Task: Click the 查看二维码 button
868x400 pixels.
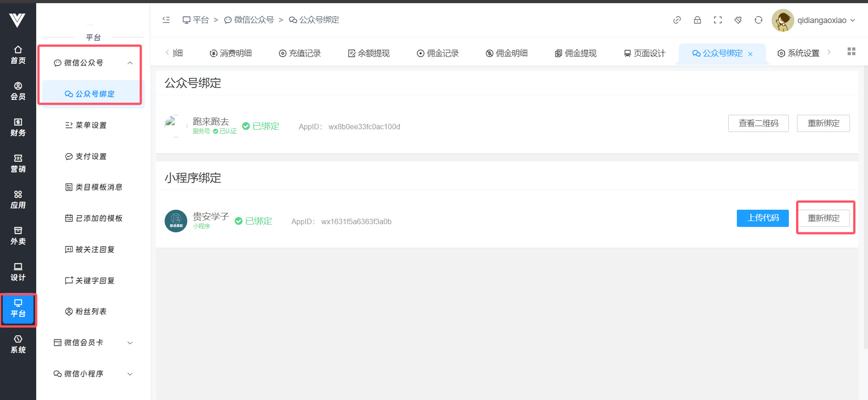Action: 758,123
